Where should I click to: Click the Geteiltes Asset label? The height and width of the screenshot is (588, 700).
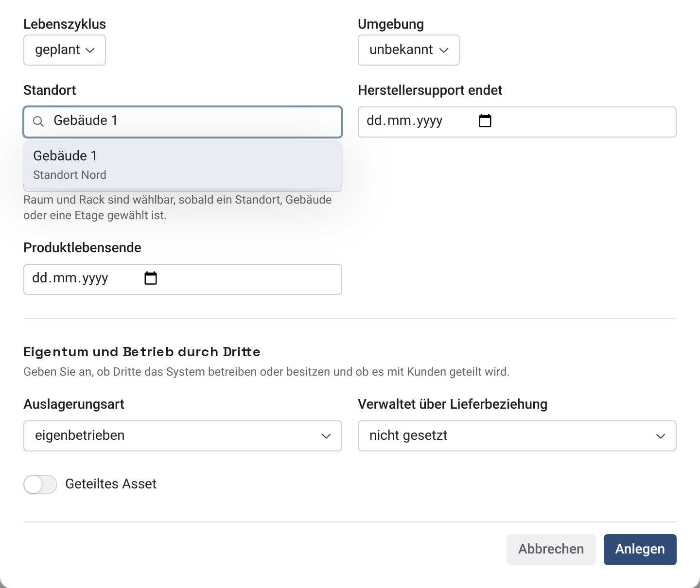[111, 484]
